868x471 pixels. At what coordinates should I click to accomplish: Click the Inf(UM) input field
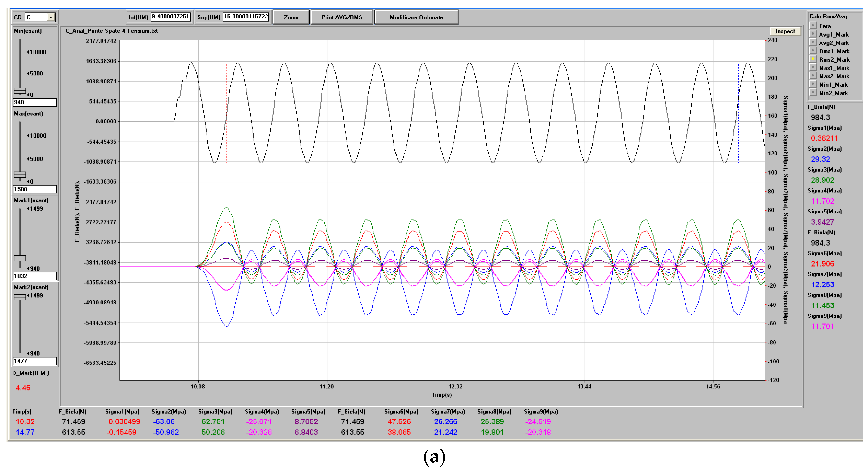(171, 17)
